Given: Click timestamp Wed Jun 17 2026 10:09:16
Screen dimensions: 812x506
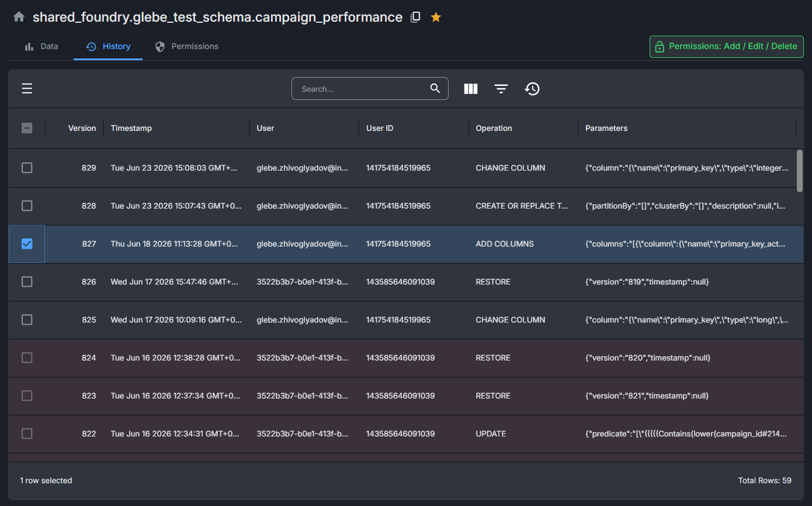Looking at the screenshot, I should pyautogui.click(x=176, y=320).
